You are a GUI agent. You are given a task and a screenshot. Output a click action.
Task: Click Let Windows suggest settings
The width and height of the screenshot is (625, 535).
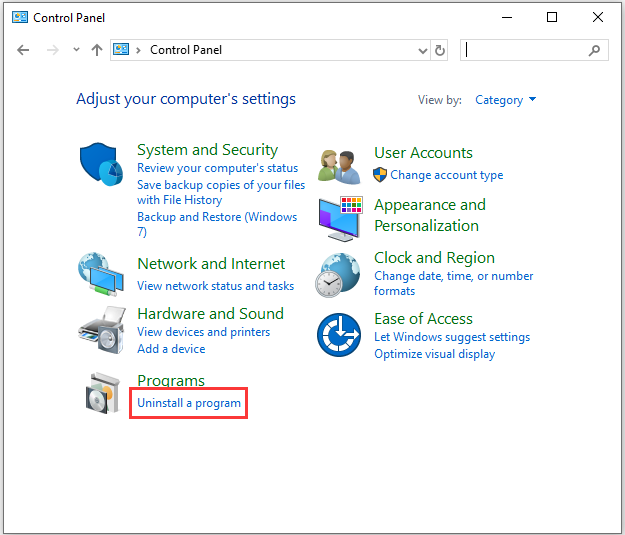[452, 337]
